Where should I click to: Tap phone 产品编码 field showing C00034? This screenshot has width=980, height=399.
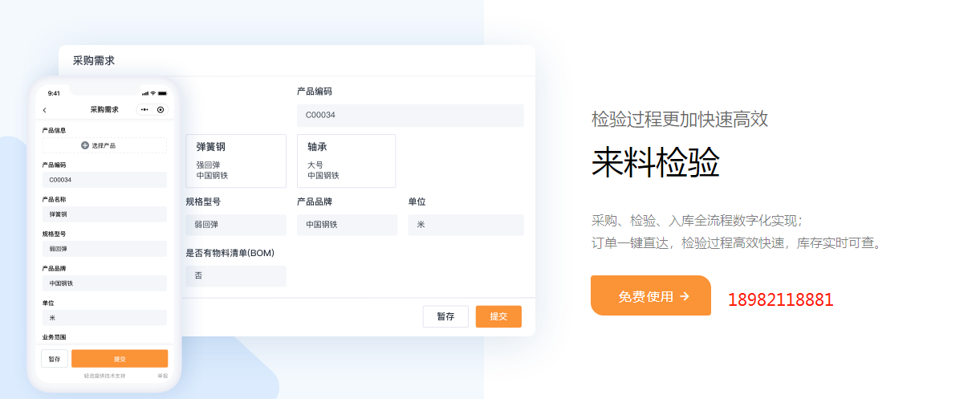[x=104, y=180]
